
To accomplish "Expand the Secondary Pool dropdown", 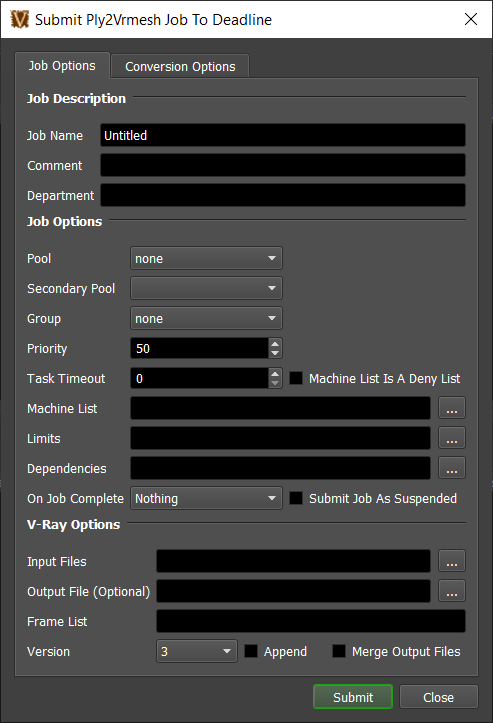I will [x=206, y=288].
